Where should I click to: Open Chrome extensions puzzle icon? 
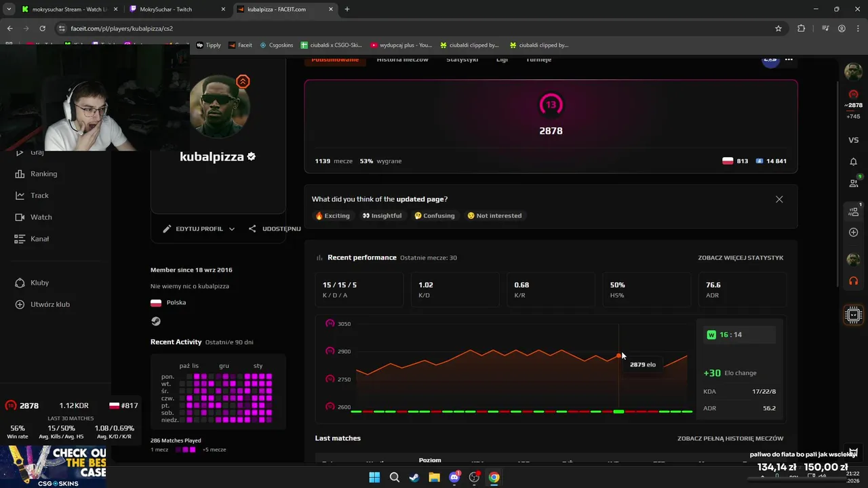pyautogui.click(x=802, y=28)
